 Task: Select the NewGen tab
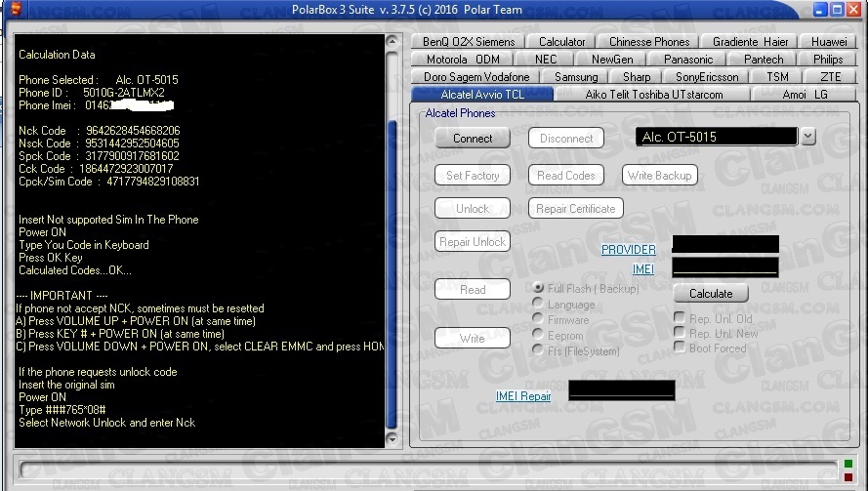[x=611, y=60]
